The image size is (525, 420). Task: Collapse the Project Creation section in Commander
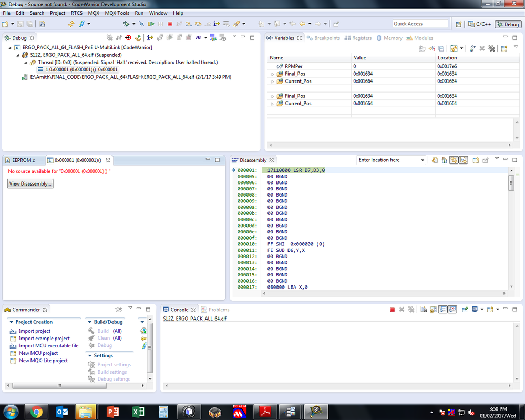pos(12,322)
